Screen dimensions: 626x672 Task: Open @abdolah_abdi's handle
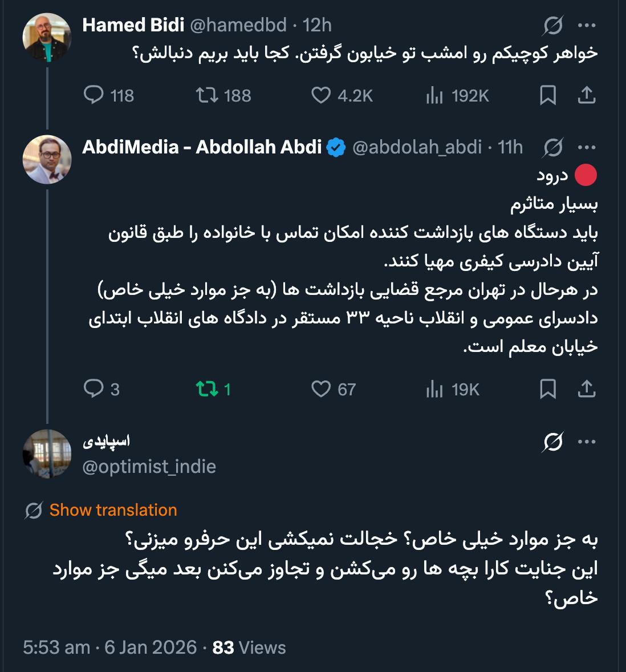point(417,147)
